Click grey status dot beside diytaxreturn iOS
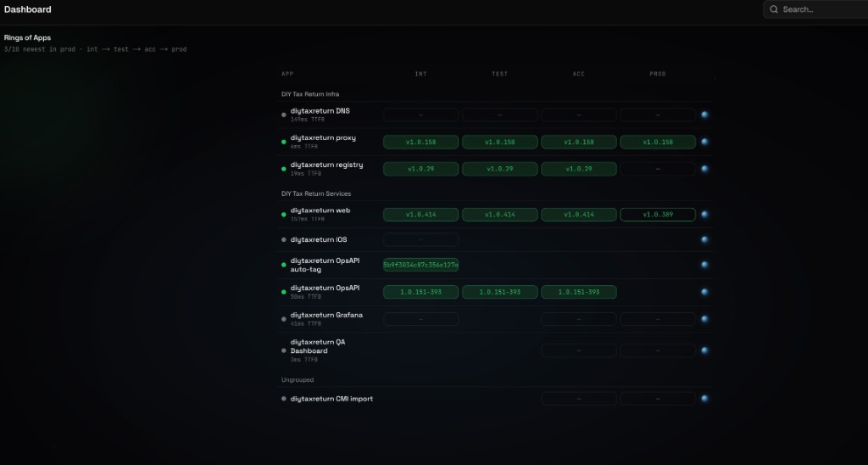The height and width of the screenshot is (465, 868). pyautogui.click(x=284, y=240)
